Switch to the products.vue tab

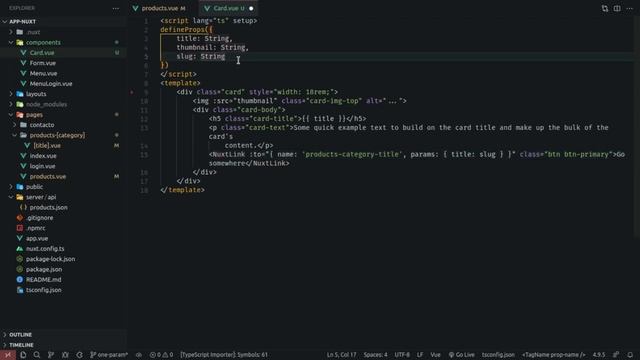point(160,8)
